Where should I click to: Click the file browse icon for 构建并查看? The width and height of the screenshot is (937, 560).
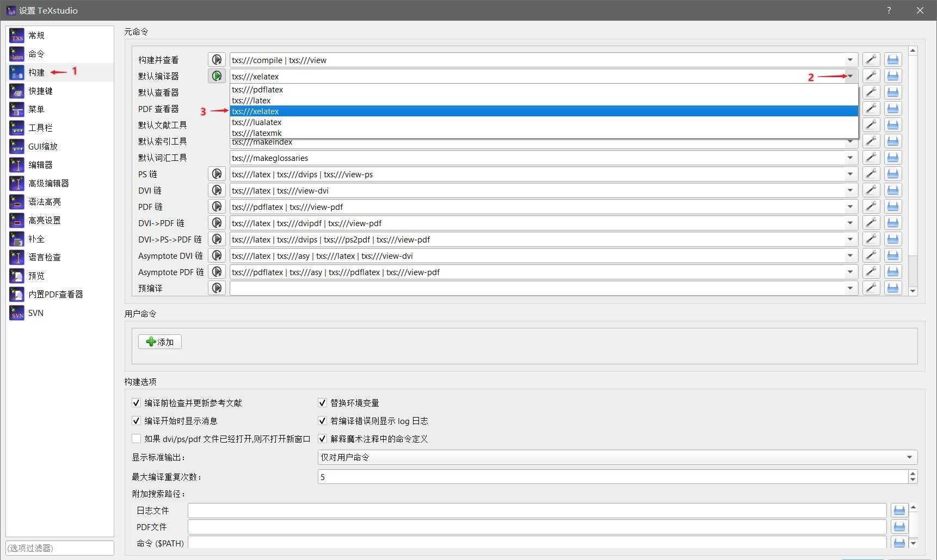click(x=893, y=60)
